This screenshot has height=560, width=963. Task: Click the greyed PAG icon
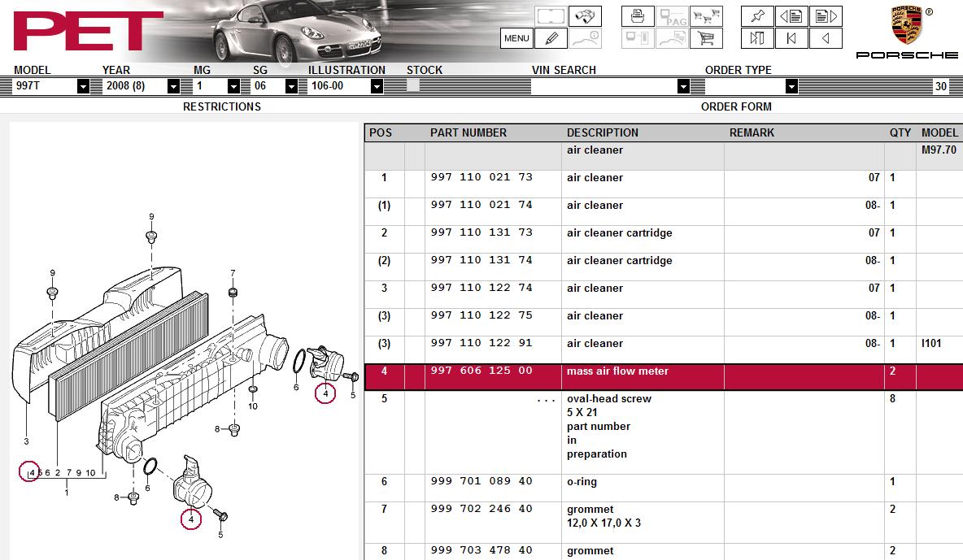tap(672, 16)
